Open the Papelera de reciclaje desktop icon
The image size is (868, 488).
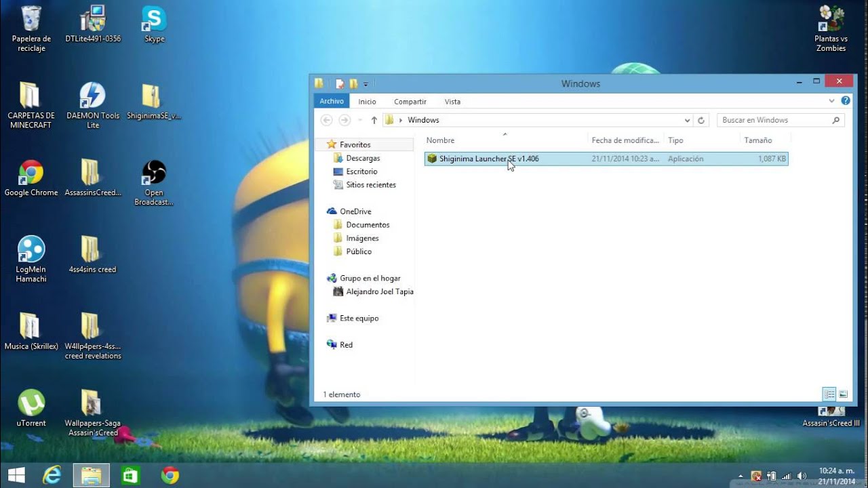point(31,28)
